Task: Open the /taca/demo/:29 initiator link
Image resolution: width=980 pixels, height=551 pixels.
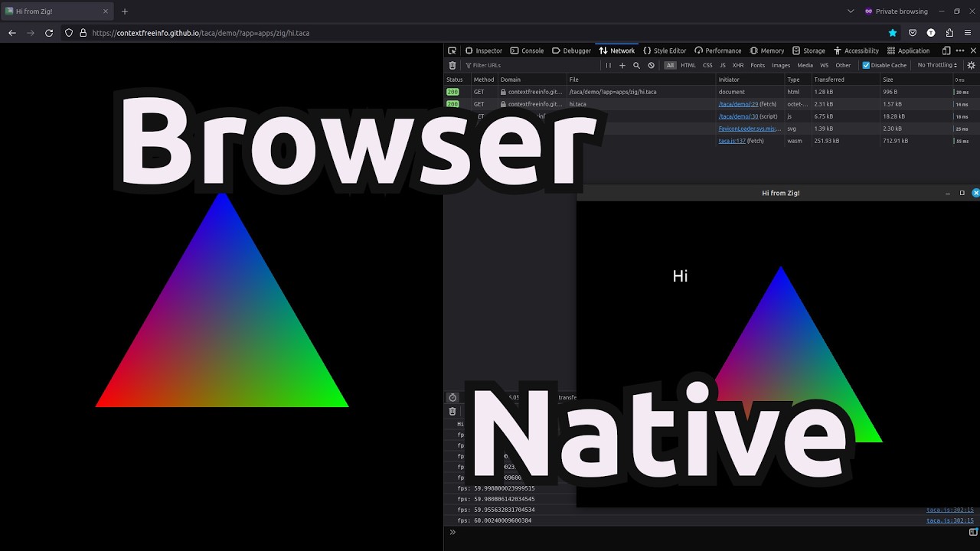Action: click(x=738, y=104)
